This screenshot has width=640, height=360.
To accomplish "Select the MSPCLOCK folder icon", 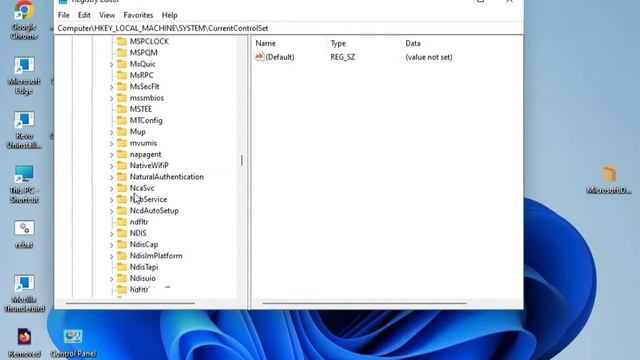I will coord(122,41).
